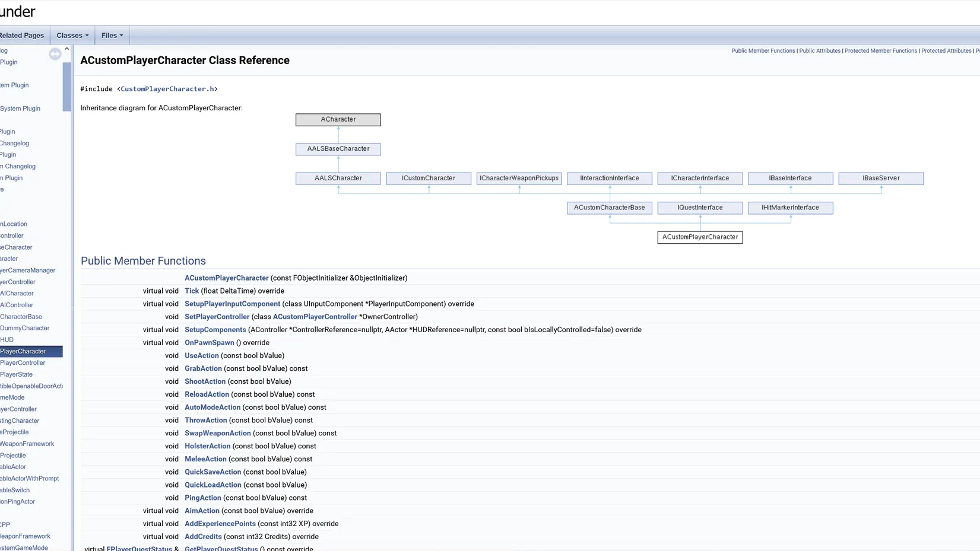Screen dimensions: 980x551
Task: Open the QuickSaveAction function link
Action: click(x=213, y=472)
